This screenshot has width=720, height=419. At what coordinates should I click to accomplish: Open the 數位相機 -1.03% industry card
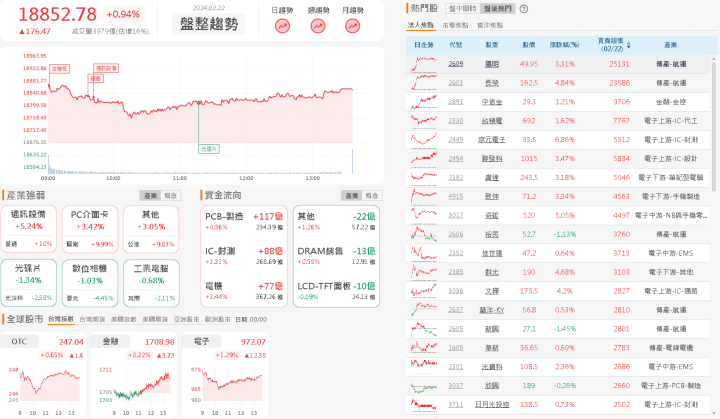[x=90, y=283]
